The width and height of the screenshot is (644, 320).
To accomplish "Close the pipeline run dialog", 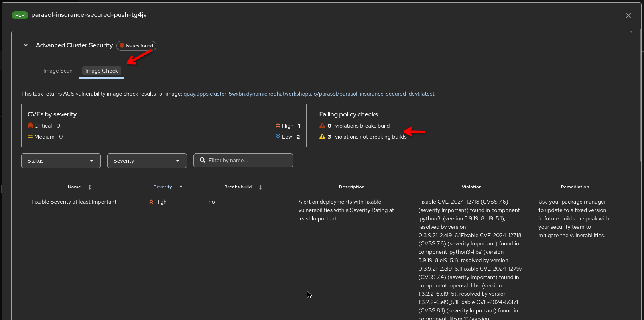I will pyautogui.click(x=628, y=16).
